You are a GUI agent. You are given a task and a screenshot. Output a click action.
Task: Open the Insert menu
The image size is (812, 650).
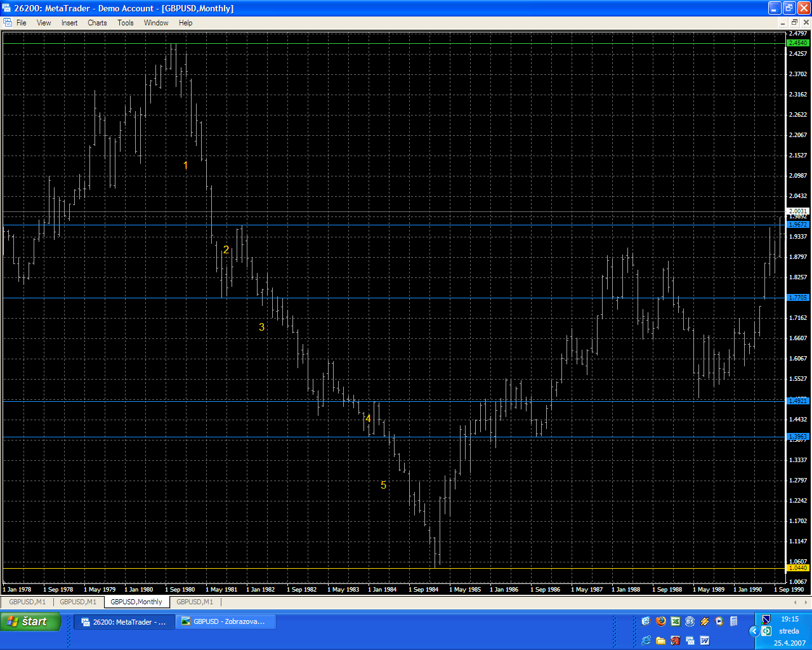pos(69,23)
